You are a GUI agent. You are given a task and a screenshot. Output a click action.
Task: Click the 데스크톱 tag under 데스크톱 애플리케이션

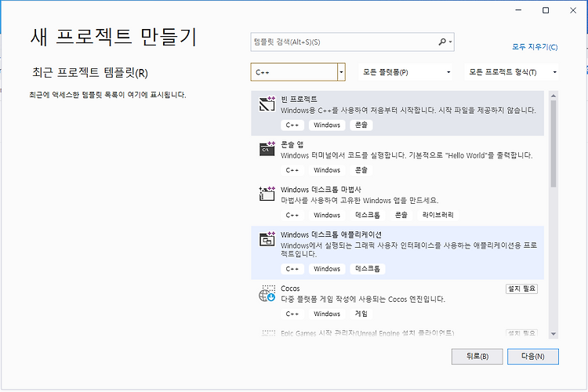(x=368, y=269)
